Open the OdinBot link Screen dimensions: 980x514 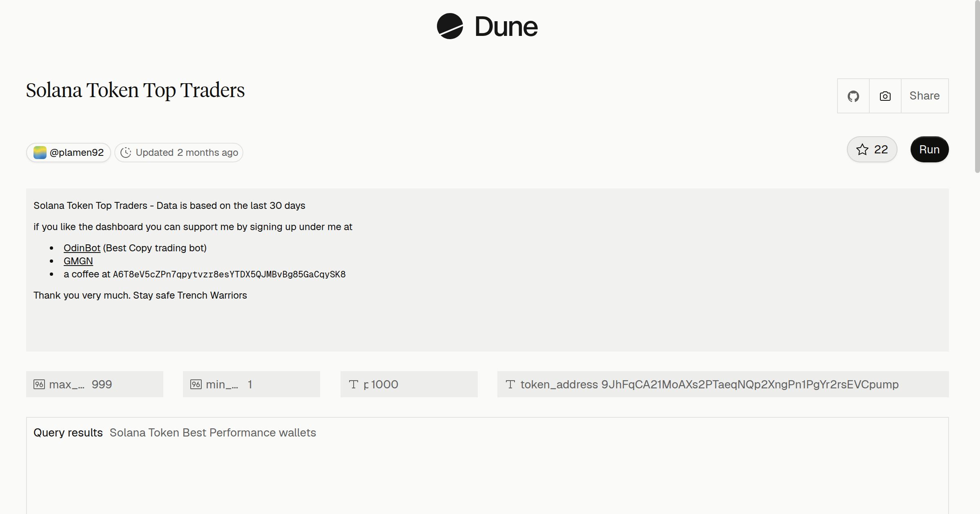82,248
